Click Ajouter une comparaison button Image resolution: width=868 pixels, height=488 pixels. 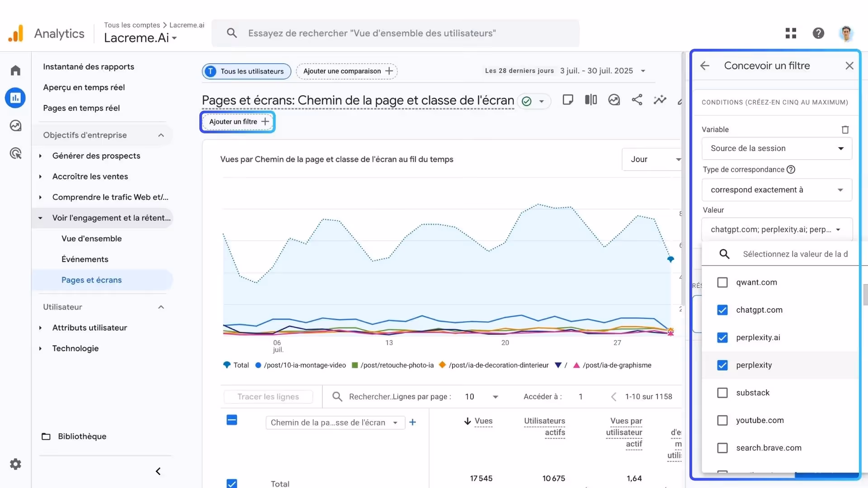pos(347,71)
